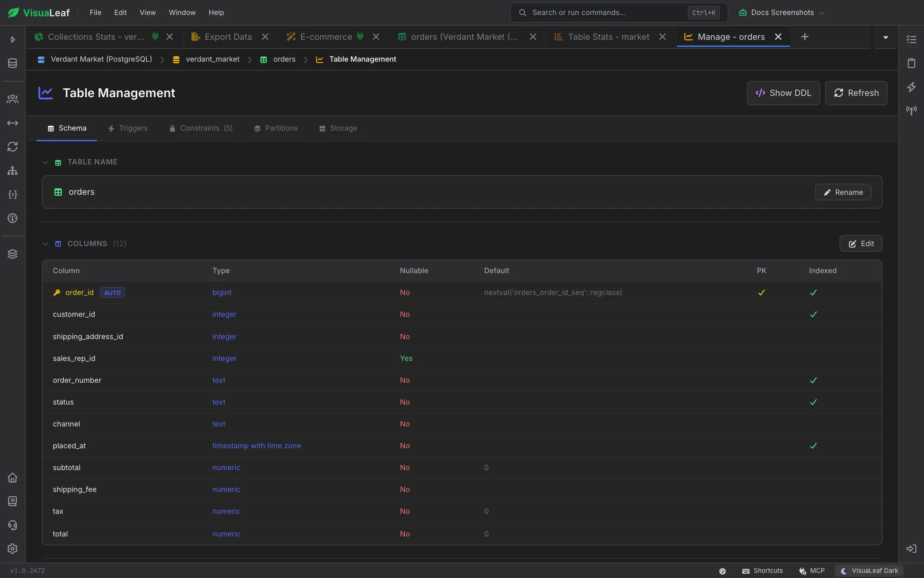Click the Show DDL button

(x=783, y=93)
